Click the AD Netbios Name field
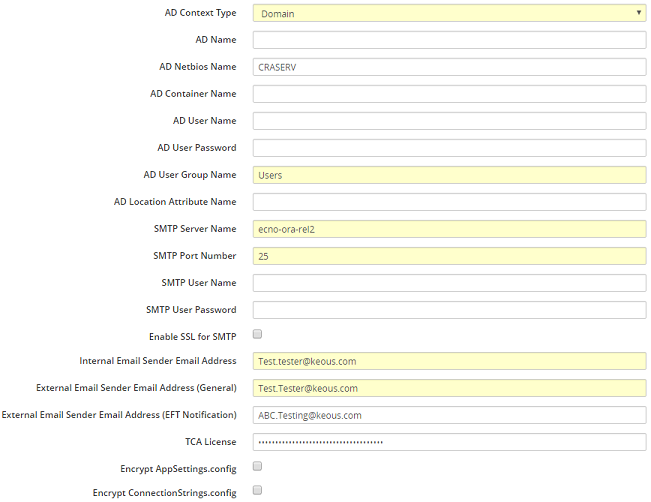This screenshot has height=502, width=651. pyautogui.click(x=449, y=67)
